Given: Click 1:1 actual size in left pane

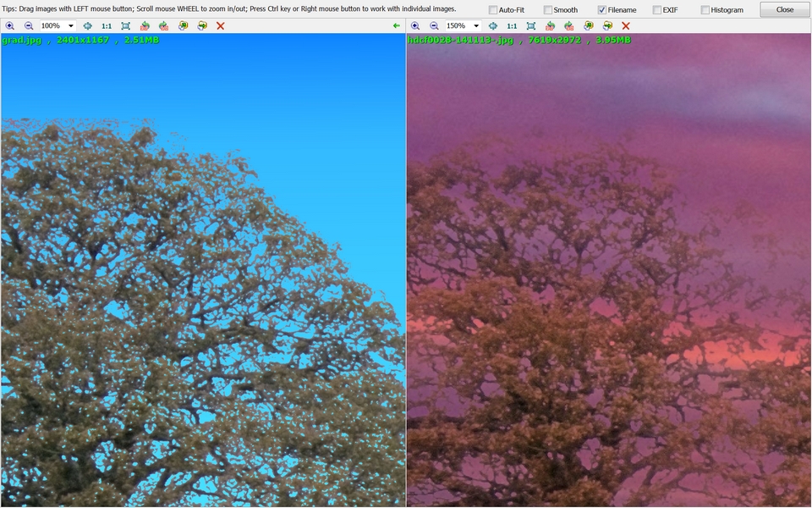Looking at the screenshot, I should (107, 26).
